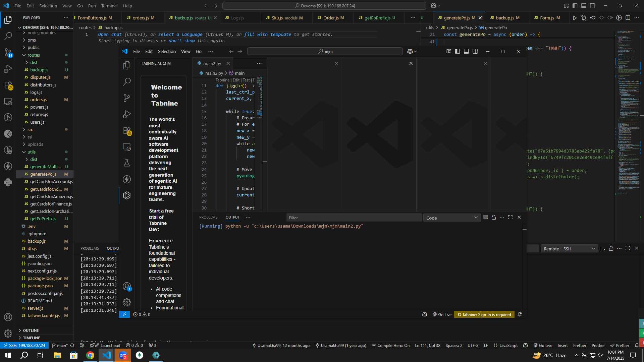
Task: Toggle primary sidebar in main title bar
Action: pyautogui.click(x=575, y=6)
